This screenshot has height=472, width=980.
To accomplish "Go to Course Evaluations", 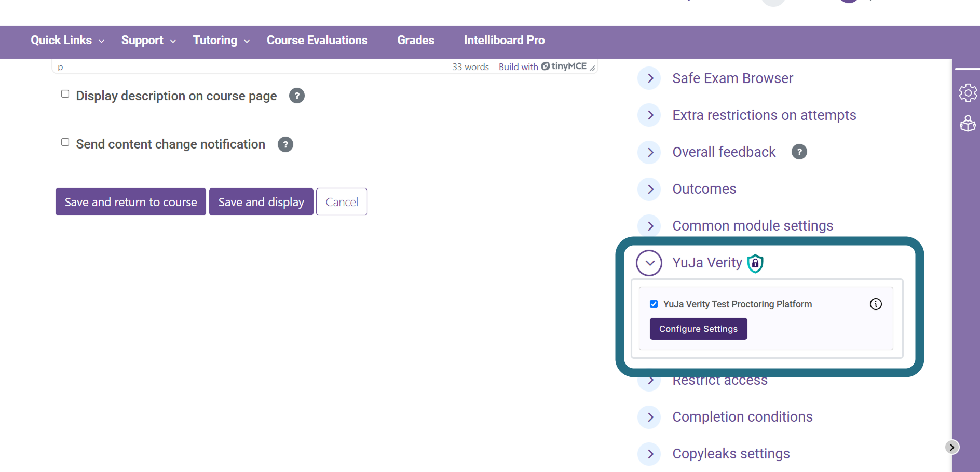I will click(x=317, y=40).
